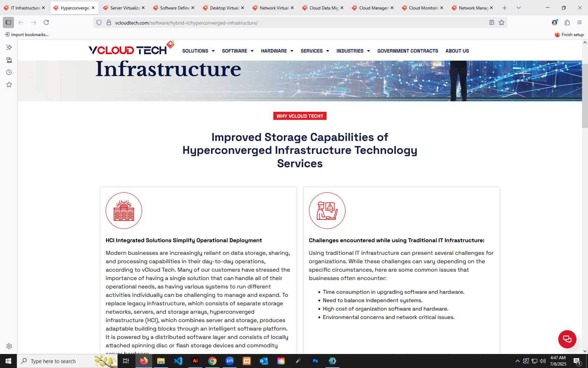
Task: Click the address bar URL field
Action: [x=300, y=22]
